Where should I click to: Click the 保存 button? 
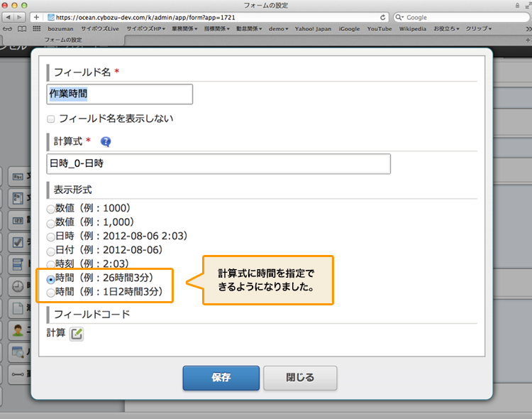pyautogui.click(x=221, y=378)
